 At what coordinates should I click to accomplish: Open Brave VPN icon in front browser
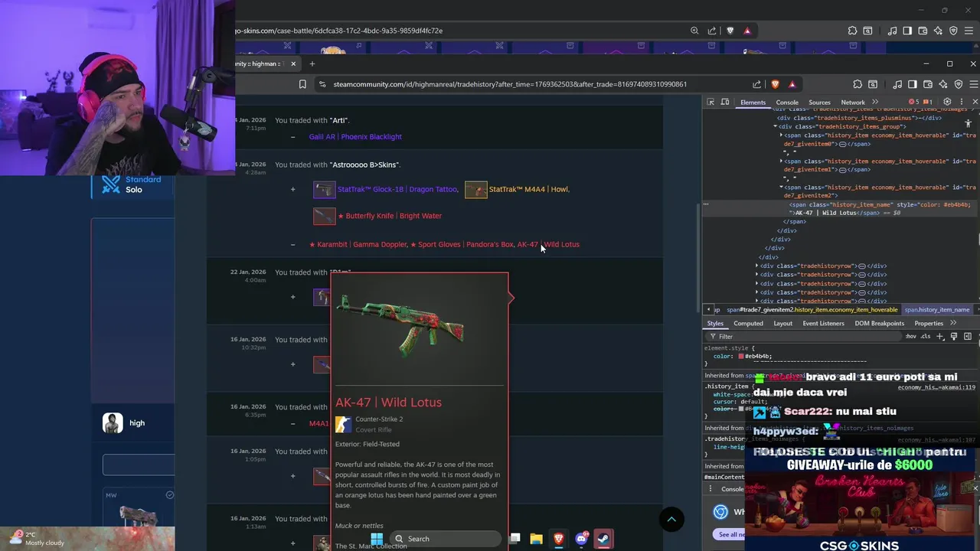click(x=959, y=84)
